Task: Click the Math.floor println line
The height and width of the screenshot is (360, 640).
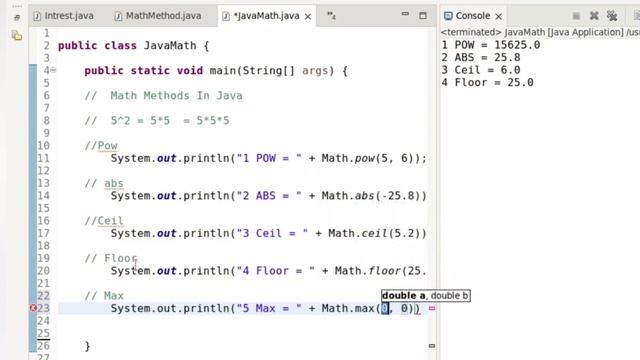Action: [x=269, y=271]
